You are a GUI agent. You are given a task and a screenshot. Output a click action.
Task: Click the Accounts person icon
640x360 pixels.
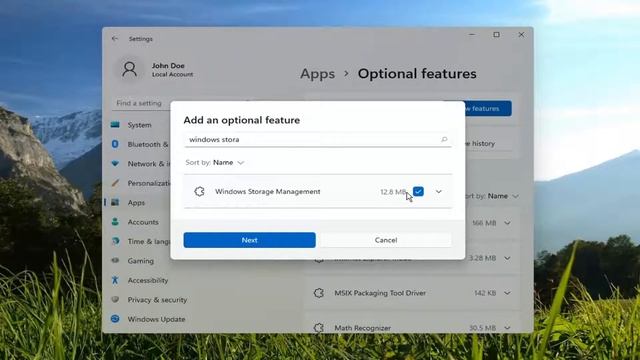pos(115,222)
